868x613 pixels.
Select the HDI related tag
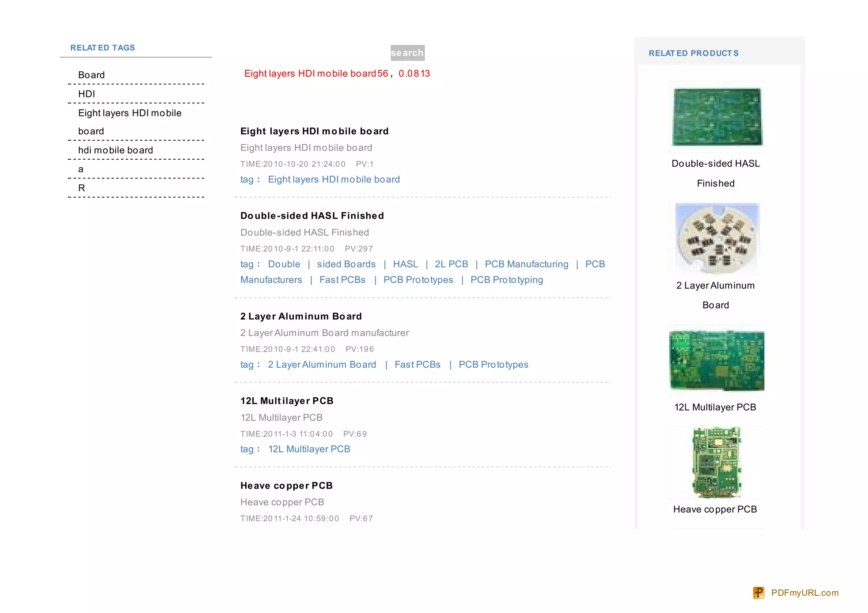(x=86, y=94)
